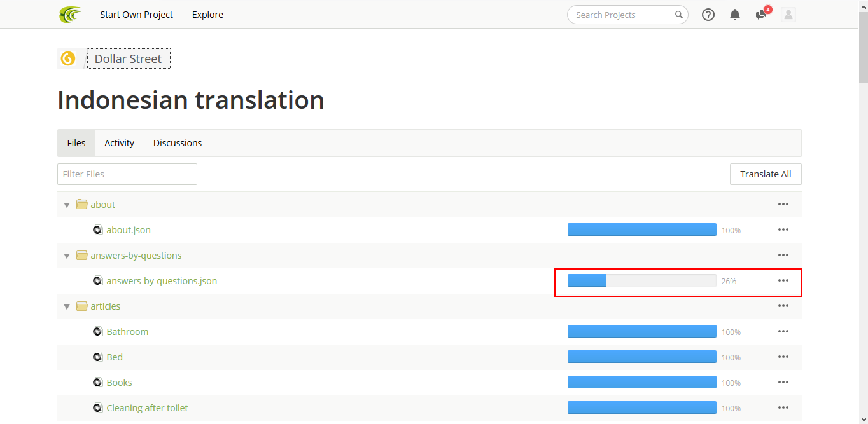The height and width of the screenshot is (424, 868).
Task: Focus the Search Projects field
Action: tap(627, 15)
